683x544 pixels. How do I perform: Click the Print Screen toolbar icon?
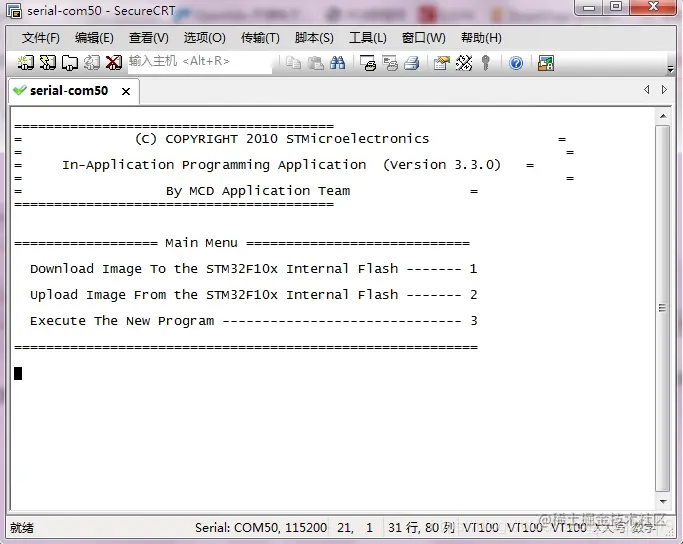(x=368, y=63)
